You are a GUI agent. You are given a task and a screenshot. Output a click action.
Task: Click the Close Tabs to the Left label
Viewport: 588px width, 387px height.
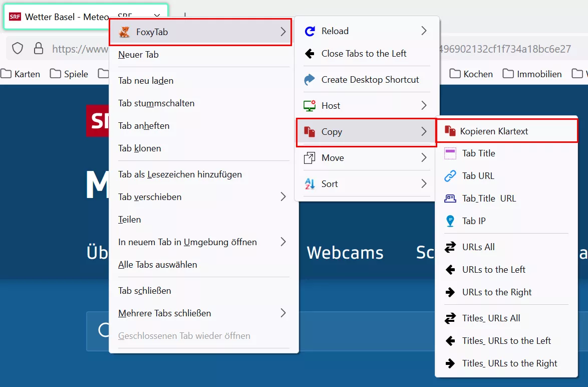364,54
